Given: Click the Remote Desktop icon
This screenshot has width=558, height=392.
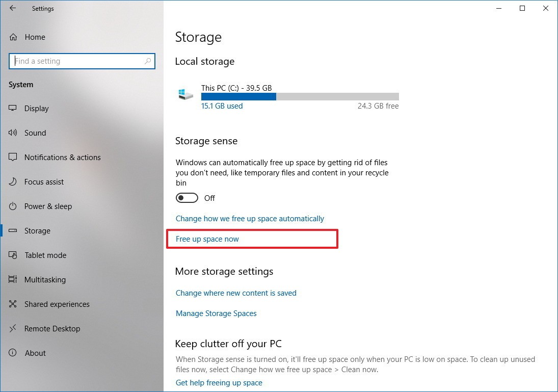Looking at the screenshot, I should coord(13,329).
